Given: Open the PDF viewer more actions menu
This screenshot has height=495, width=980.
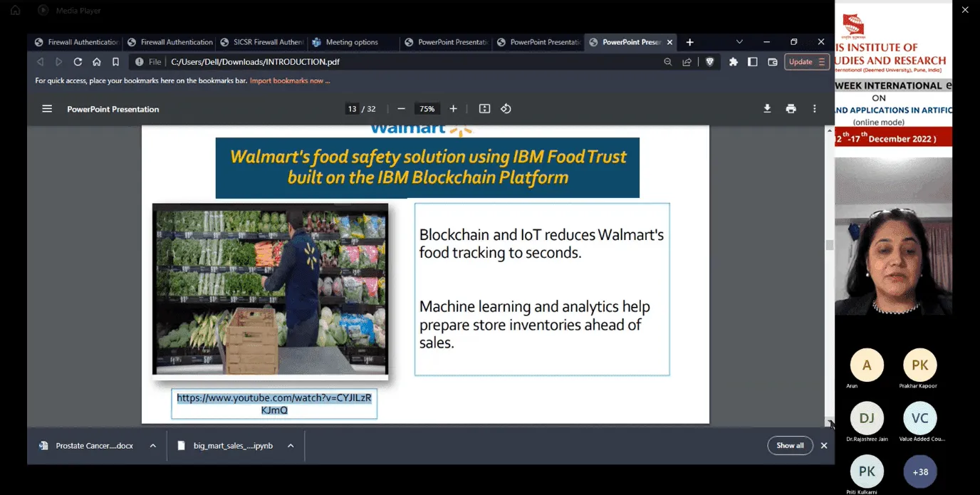Looking at the screenshot, I should click(x=815, y=109).
